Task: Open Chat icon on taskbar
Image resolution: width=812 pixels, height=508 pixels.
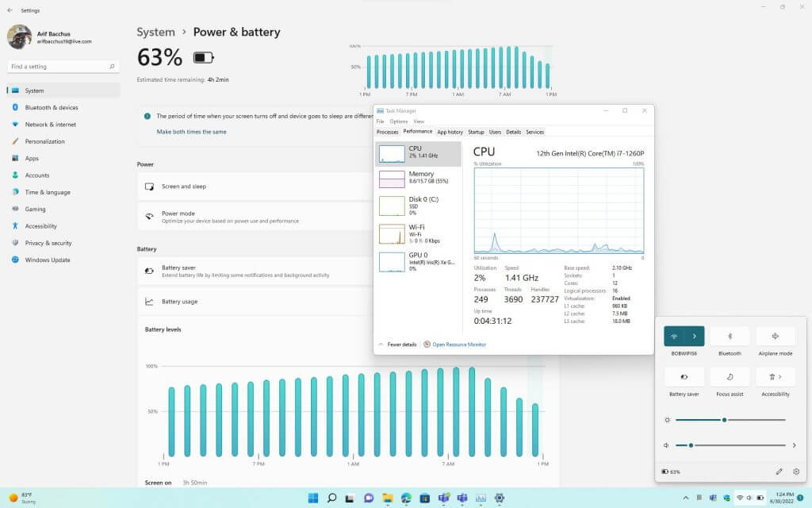Action: 369,498
